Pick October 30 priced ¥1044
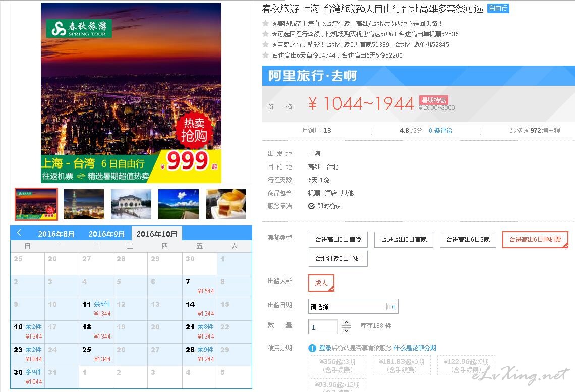 28,377
